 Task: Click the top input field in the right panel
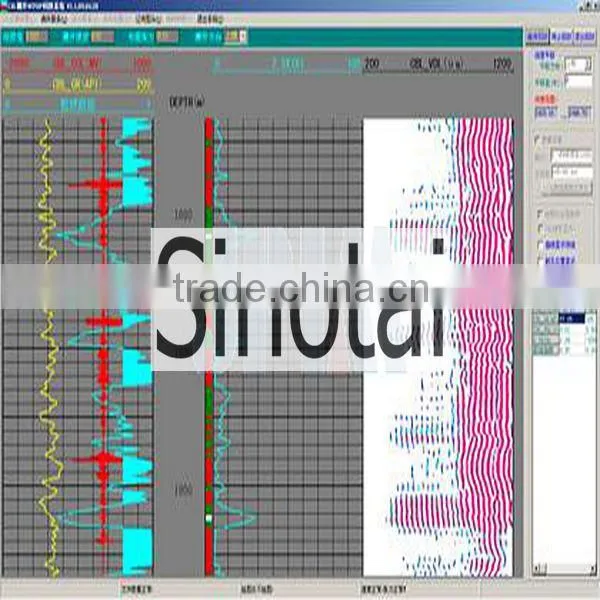(579, 64)
